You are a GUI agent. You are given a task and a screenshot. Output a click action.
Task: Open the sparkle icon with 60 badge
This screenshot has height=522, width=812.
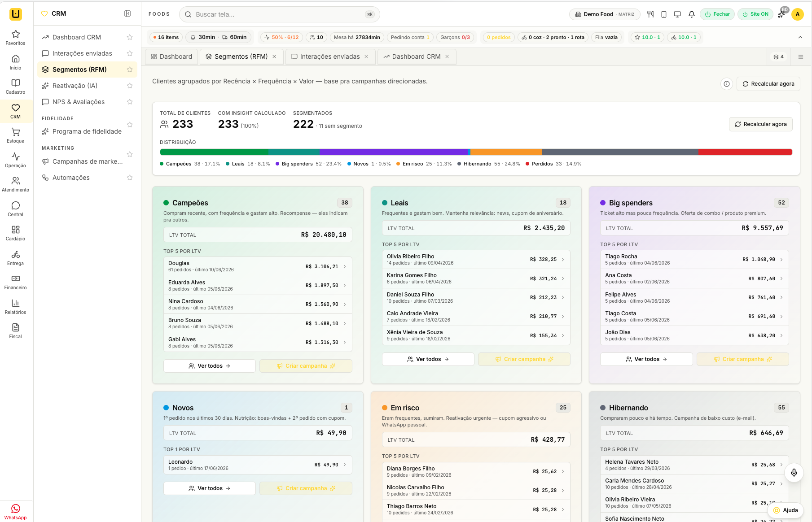click(x=781, y=14)
